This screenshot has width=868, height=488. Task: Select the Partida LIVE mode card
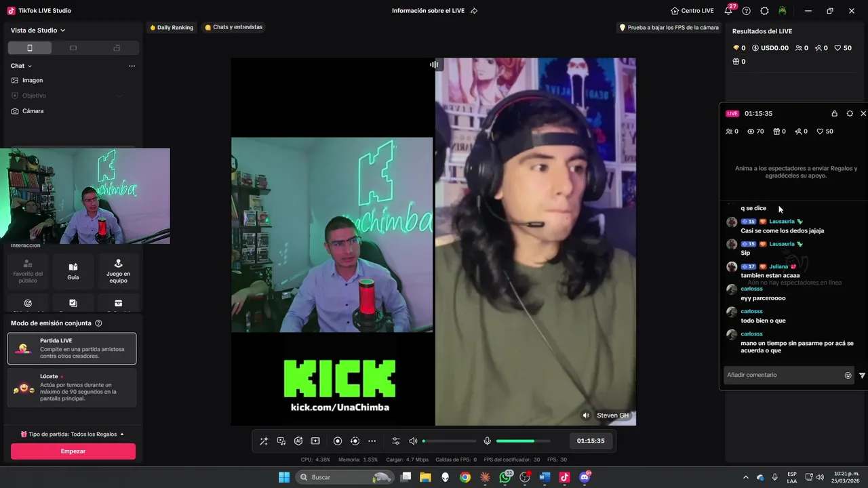[x=72, y=348]
